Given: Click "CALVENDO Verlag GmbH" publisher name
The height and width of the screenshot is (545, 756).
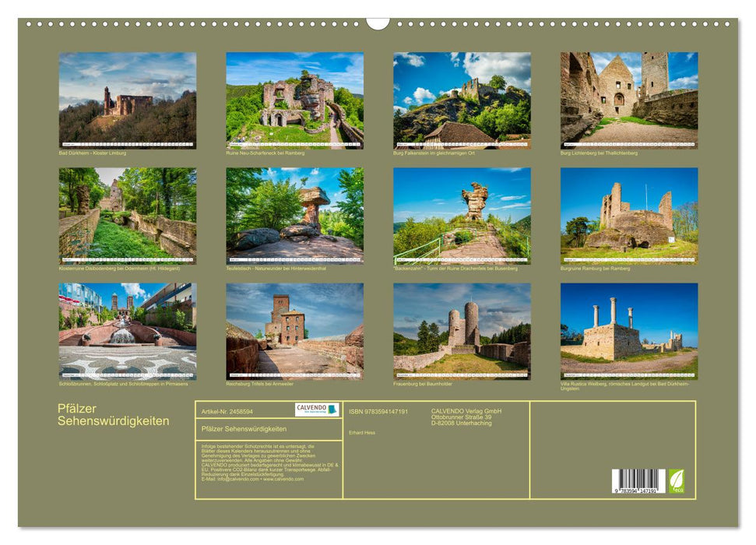Looking at the screenshot, I should tap(466, 411).
